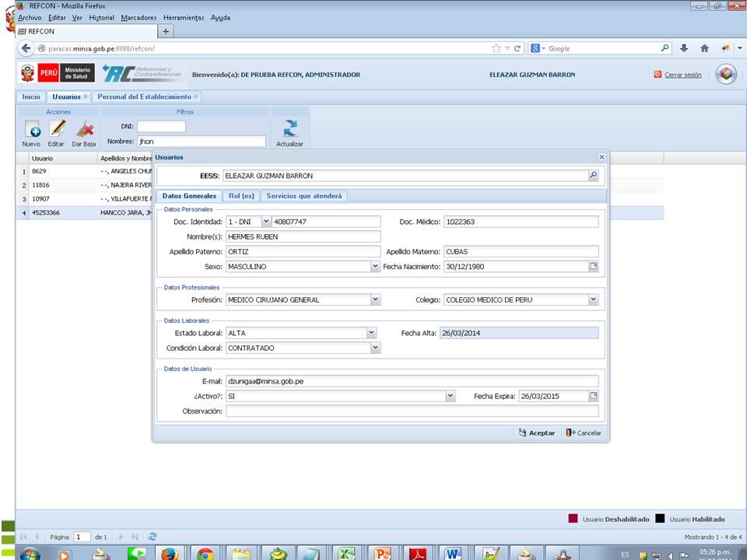Image resolution: width=747 pixels, height=560 pixels.
Task: Switch to the Inicio tab
Action: click(31, 96)
